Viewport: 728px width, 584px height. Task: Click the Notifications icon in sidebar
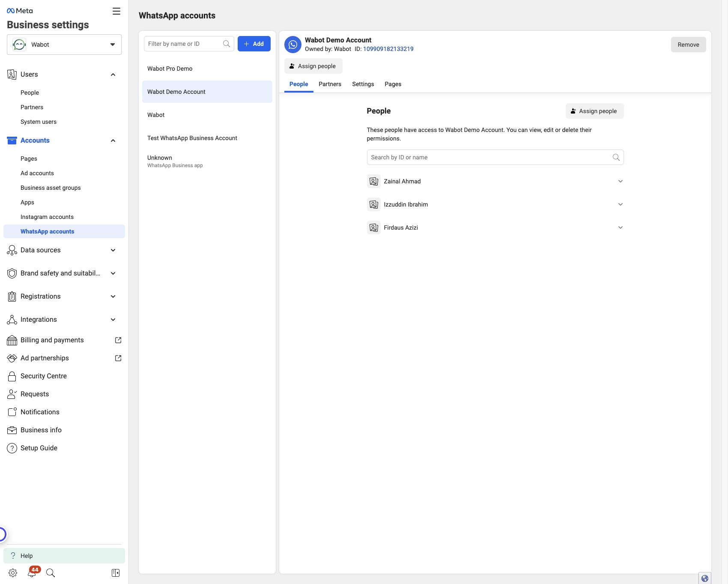pyautogui.click(x=12, y=412)
